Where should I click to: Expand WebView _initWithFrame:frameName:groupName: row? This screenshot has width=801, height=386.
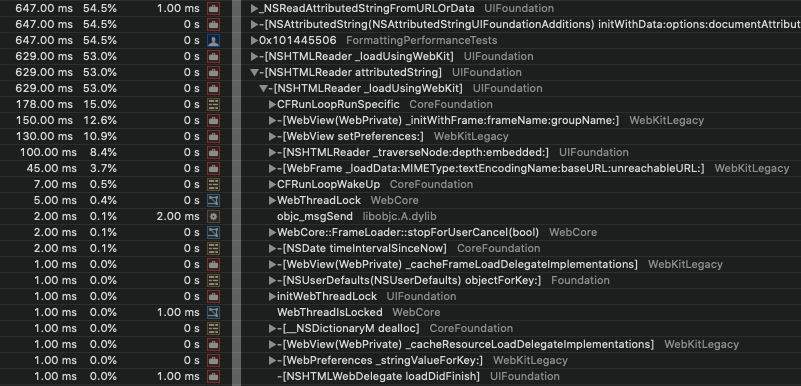(x=273, y=120)
